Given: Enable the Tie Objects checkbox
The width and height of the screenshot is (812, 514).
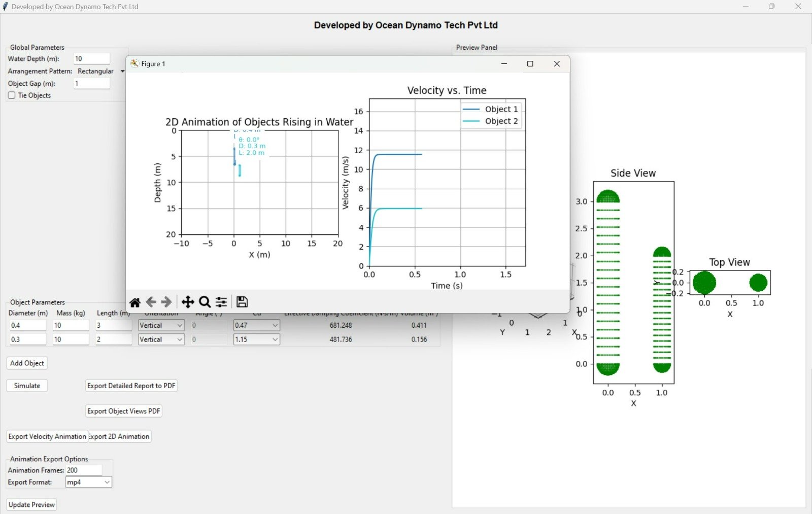Looking at the screenshot, I should (12, 95).
